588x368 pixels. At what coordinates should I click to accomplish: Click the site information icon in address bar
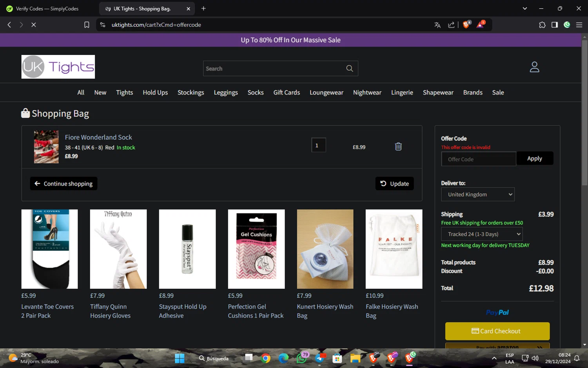click(x=103, y=25)
